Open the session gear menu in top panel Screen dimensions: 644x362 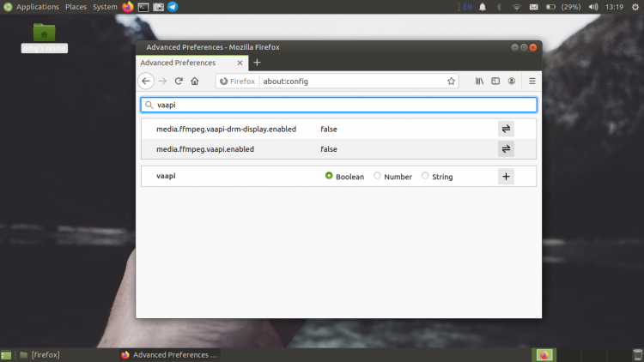pyautogui.click(x=635, y=7)
